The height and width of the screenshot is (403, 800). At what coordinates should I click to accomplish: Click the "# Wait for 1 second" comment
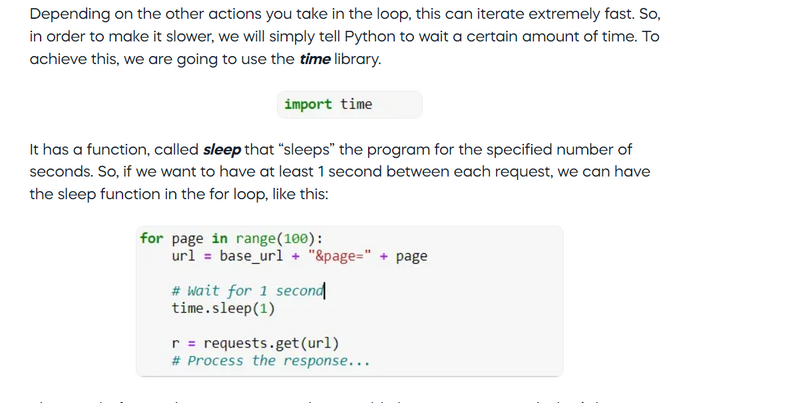pyautogui.click(x=247, y=291)
